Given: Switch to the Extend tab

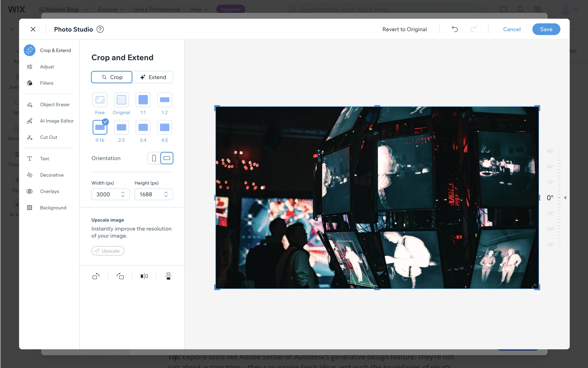Looking at the screenshot, I should coord(153,77).
